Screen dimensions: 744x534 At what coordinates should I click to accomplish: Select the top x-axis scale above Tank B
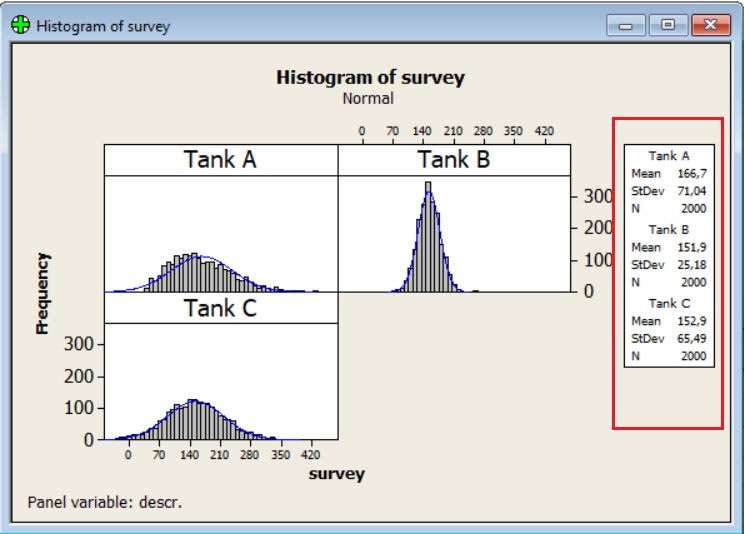[457, 131]
